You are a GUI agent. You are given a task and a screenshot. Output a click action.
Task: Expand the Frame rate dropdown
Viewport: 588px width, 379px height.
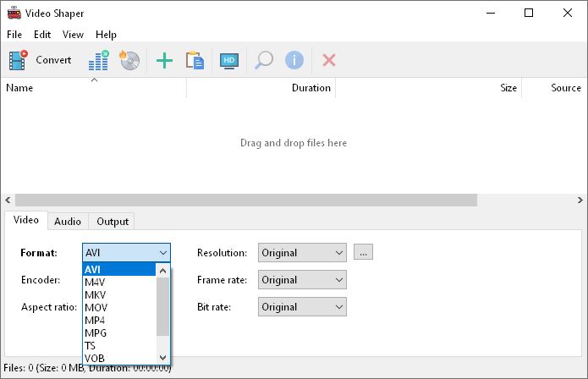tap(302, 280)
